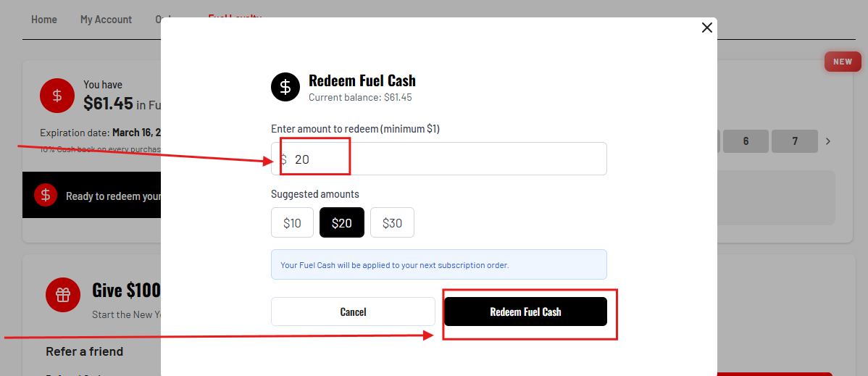Click the red NEW badge
Image resolution: width=868 pixels, height=376 pixels.
click(x=842, y=62)
